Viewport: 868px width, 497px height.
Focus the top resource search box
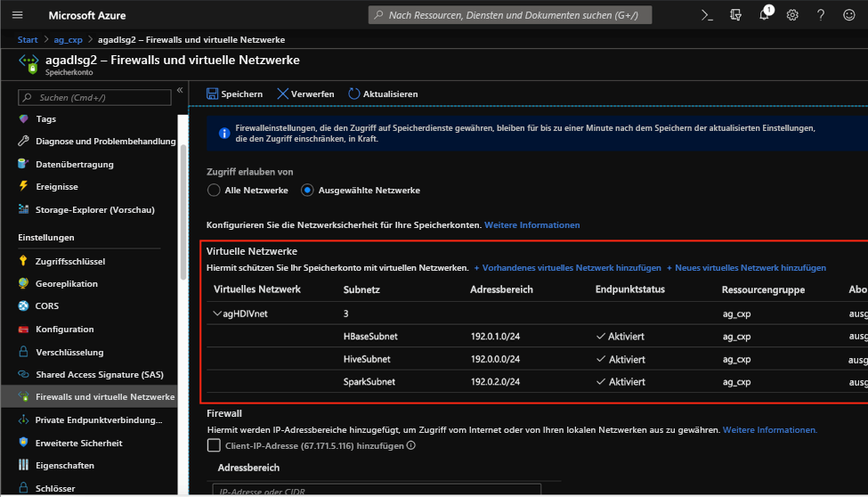(510, 15)
